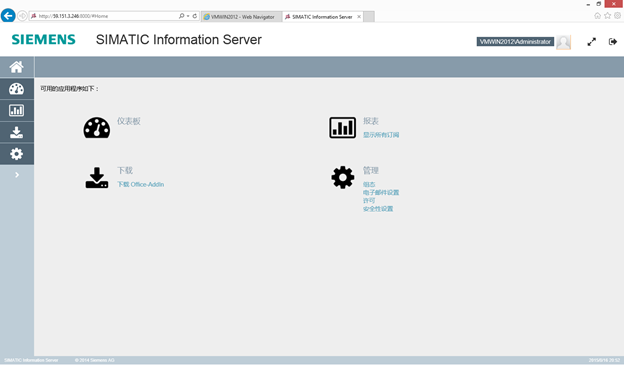Close the SIMATIC Information Server tab
The image size is (624, 365).
click(359, 17)
